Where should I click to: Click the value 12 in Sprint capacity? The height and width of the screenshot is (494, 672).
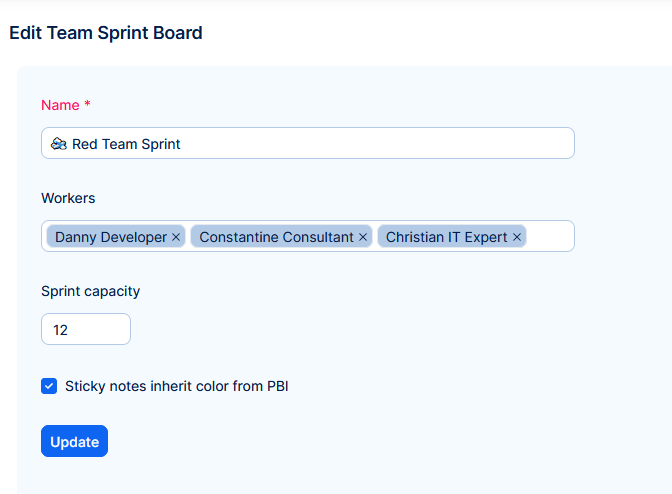pyautogui.click(x=60, y=329)
